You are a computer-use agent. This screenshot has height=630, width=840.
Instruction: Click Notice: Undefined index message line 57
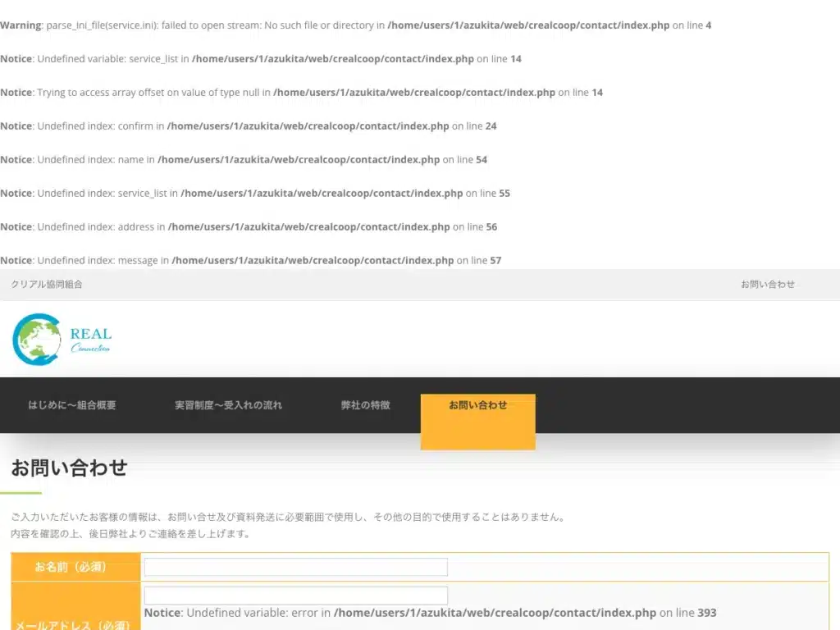click(251, 260)
